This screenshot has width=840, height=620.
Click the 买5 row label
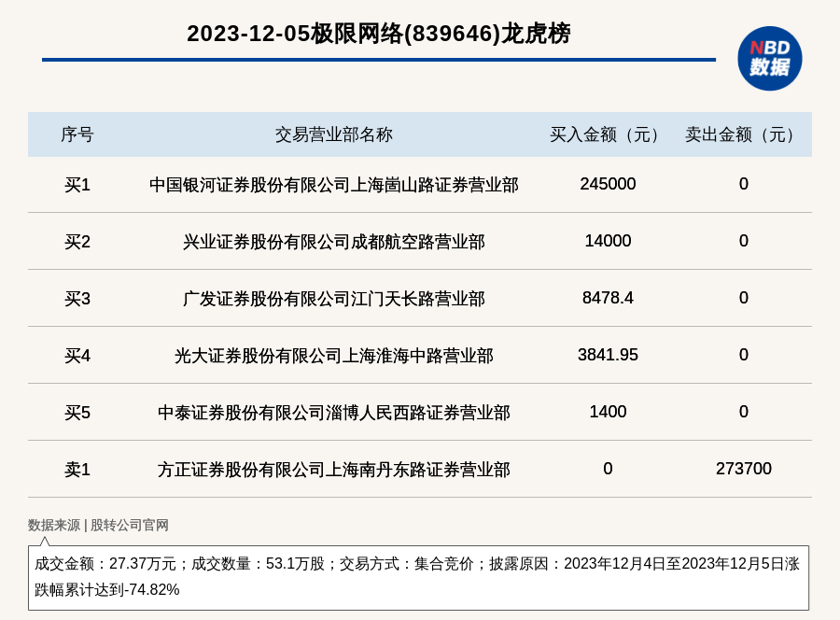[77, 413]
